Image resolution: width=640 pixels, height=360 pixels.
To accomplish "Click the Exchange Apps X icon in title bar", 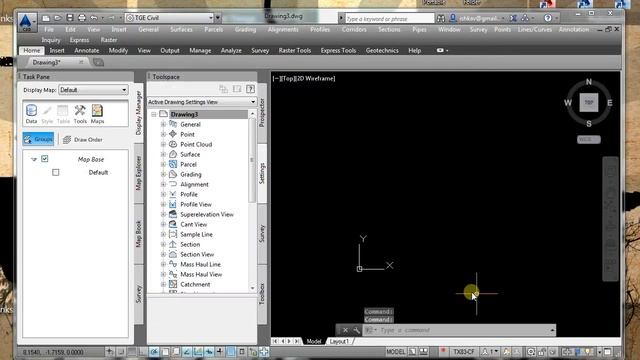I will (x=513, y=18).
